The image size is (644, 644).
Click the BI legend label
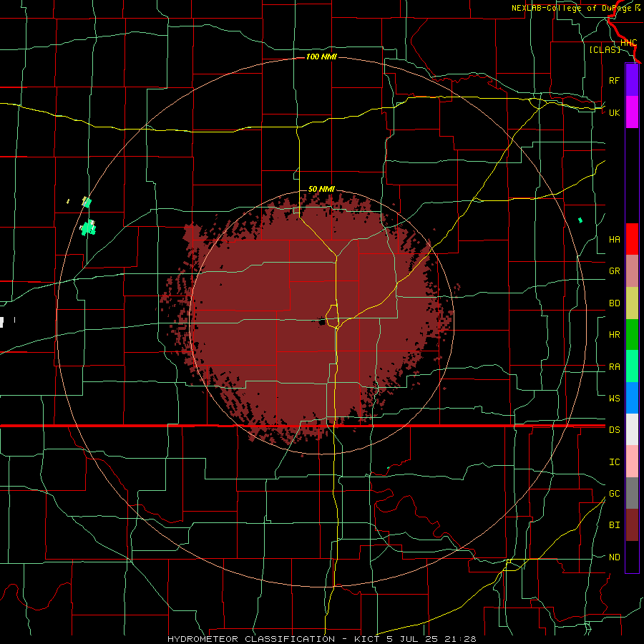pyautogui.click(x=614, y=525)
